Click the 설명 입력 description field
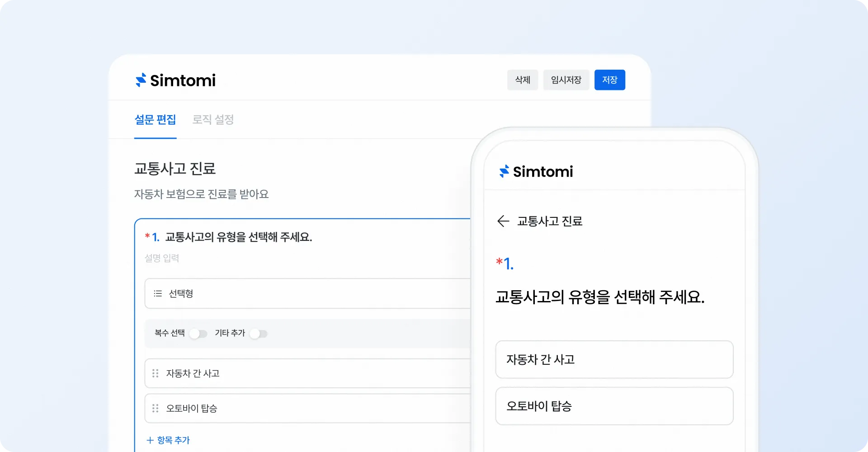 (x=162, y=258)
